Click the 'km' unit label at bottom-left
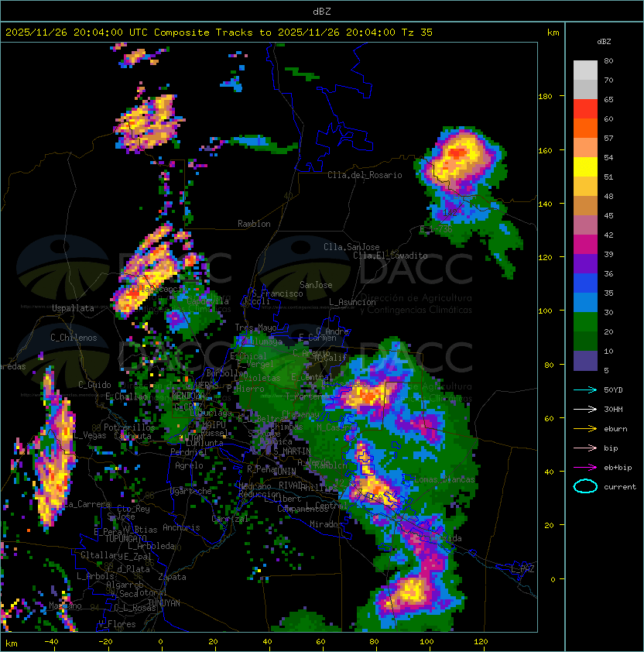644x652 pixels. [x=12, y=643]
